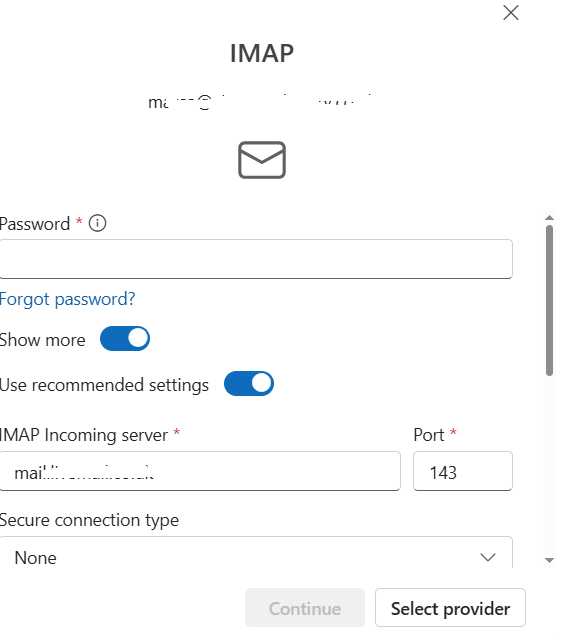Click the IMAP heading text
564x638 pixels.
pos(262,53)
